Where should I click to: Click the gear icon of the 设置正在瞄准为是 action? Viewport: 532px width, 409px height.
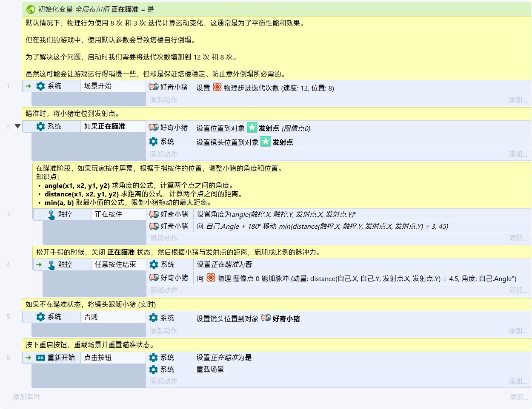coord(154,358)
